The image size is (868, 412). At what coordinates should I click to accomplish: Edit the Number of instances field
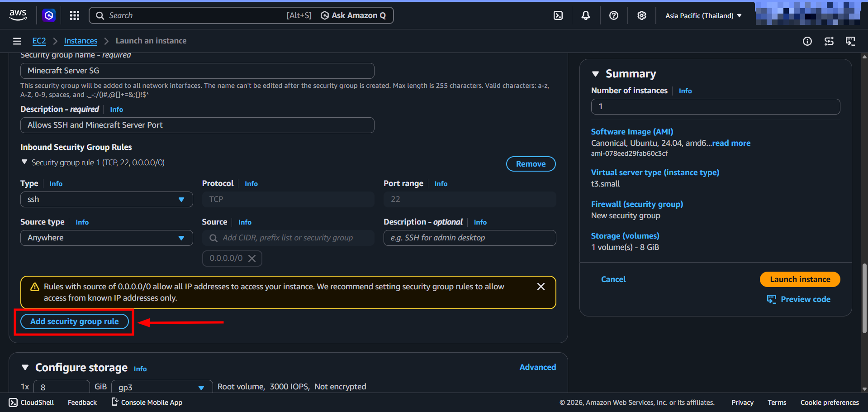(x=716, y=106)
